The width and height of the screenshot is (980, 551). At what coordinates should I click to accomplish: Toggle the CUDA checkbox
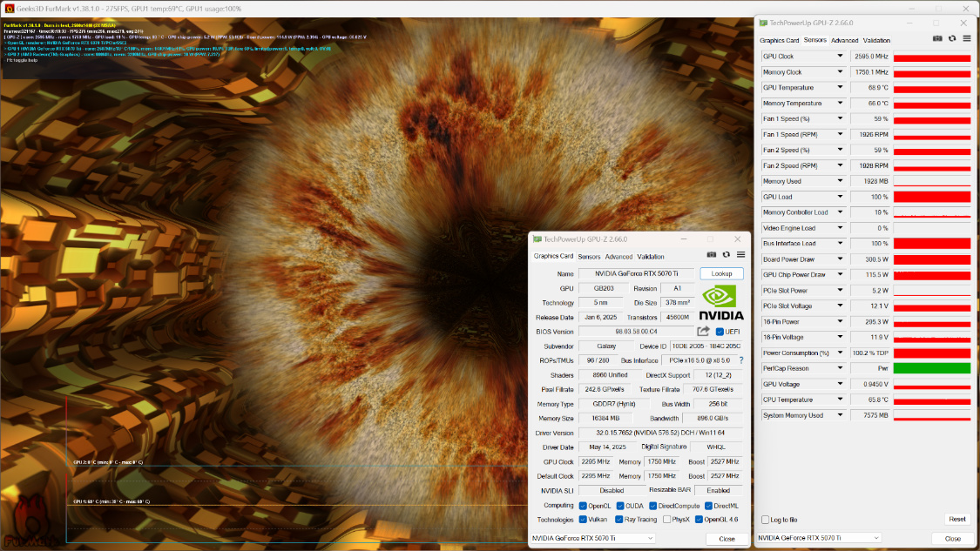click(x=620, y=506)
